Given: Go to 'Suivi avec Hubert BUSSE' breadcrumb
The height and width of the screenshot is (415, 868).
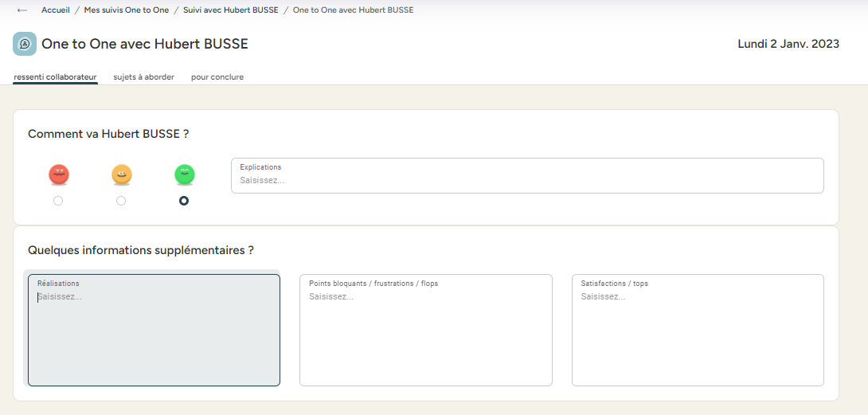Looking at the screenshot, I should [x=230, y=10].
